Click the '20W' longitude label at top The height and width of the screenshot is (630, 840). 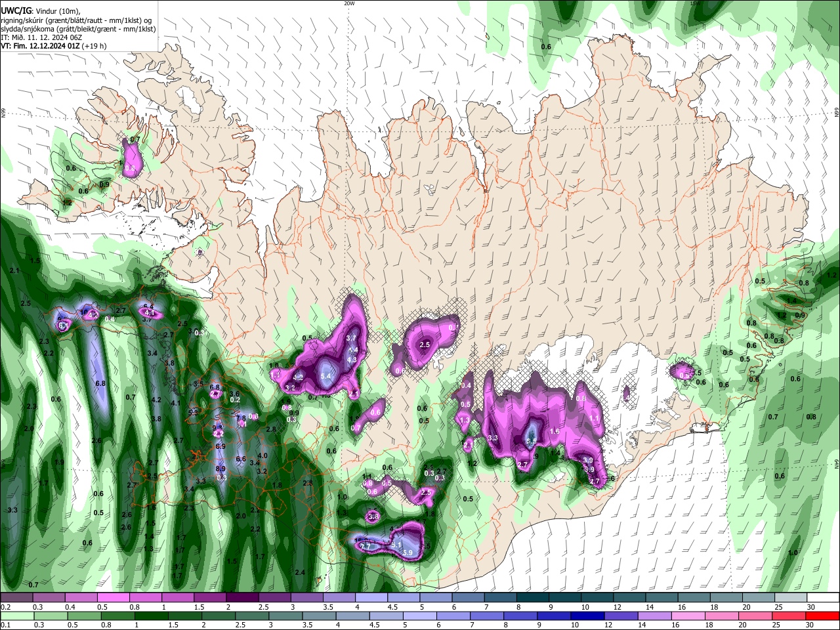click(x=349, y=3)
